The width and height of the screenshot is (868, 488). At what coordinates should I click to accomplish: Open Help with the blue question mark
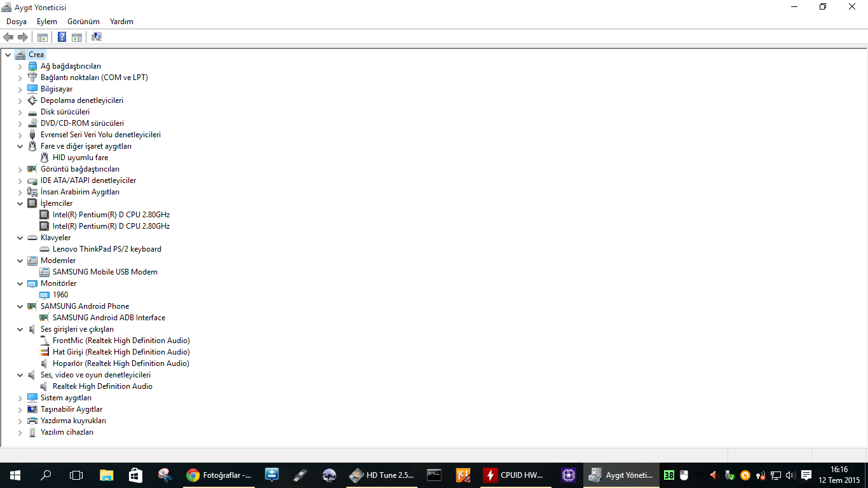pos(62,37)
